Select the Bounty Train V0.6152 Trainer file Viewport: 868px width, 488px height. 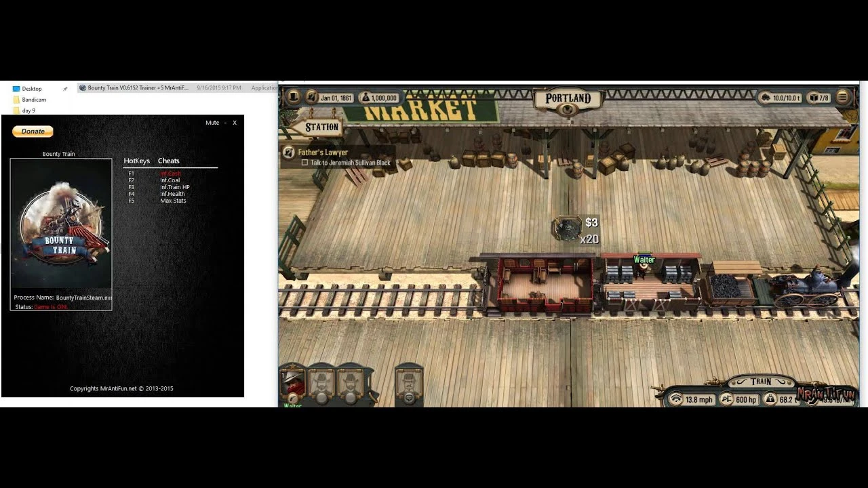point(138,88)
